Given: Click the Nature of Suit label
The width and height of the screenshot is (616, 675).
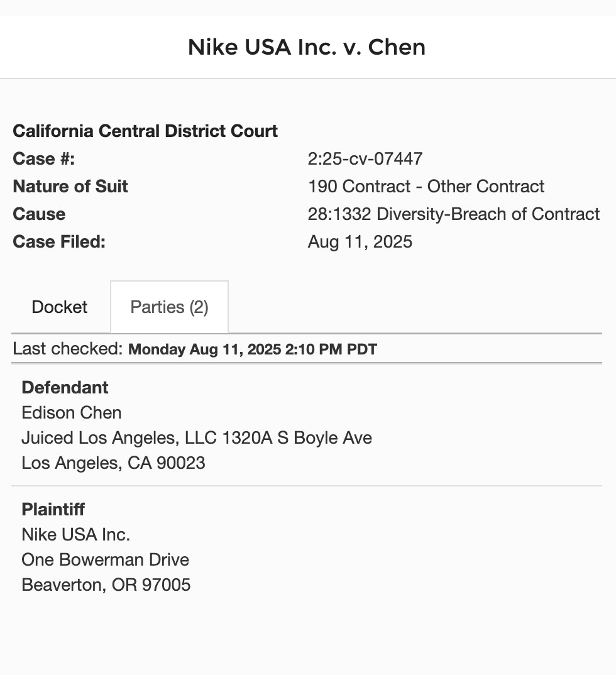Looking at the screenshot, I should coord(70,187).
